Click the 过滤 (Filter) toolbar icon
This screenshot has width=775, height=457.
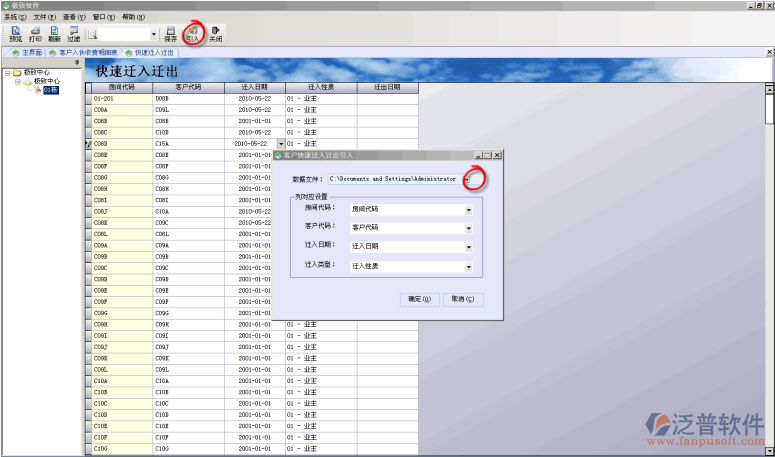74,33
